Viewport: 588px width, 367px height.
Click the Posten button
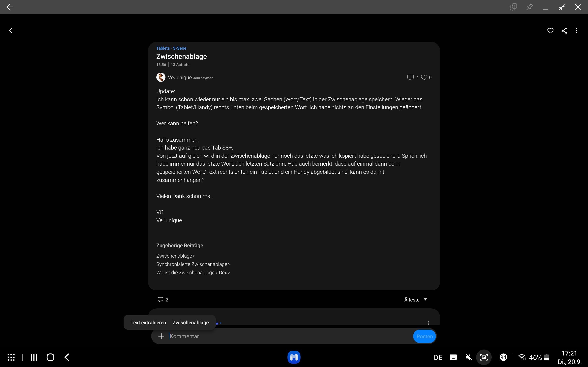pos(424,336)
